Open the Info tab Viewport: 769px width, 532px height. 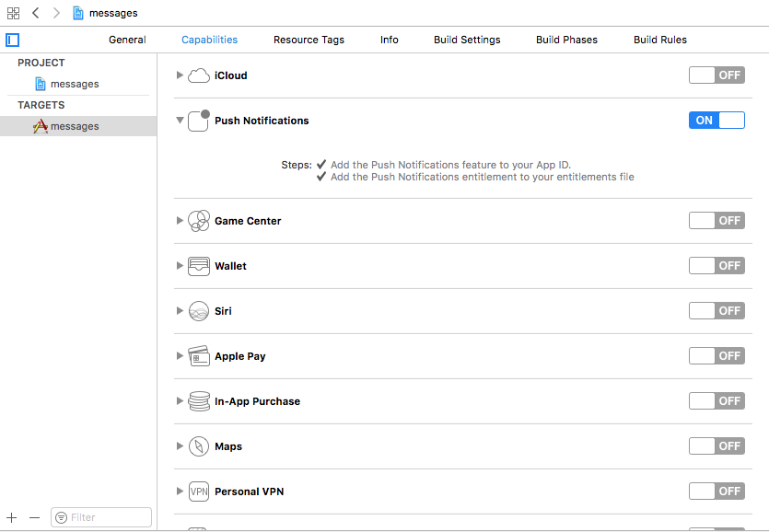tap(389, 40)
